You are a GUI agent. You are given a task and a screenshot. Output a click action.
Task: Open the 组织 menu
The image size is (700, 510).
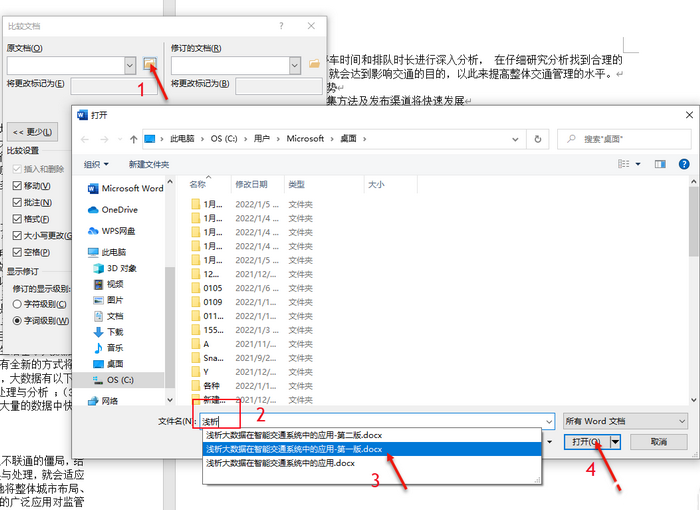[x=96, y=164]
